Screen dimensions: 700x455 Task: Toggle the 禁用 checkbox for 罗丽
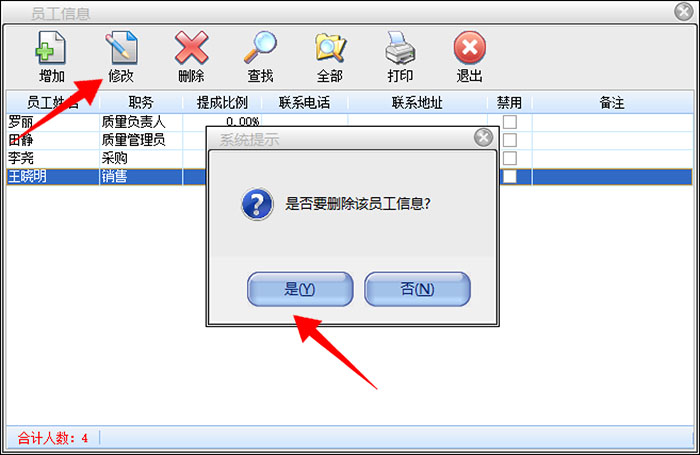tap(510, 122)
